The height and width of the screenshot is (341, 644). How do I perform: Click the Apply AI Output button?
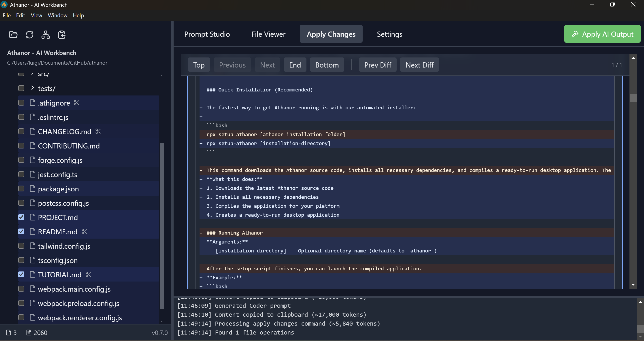pyautogui.click(x=602, y=34)
